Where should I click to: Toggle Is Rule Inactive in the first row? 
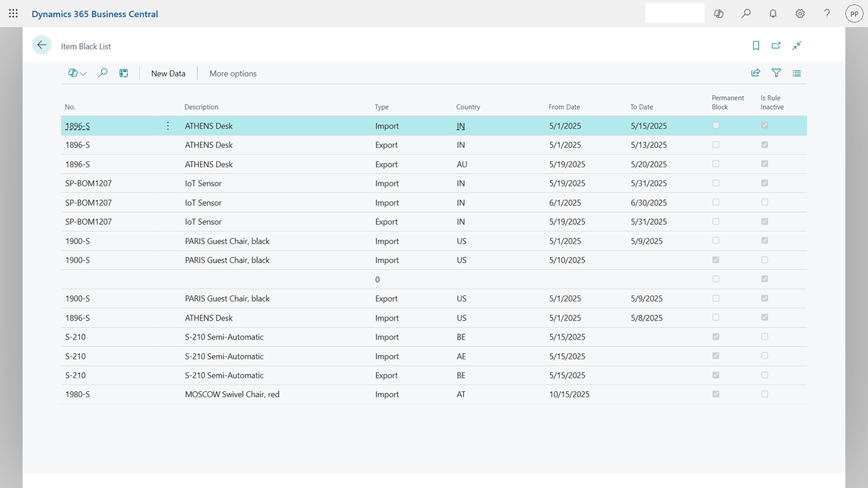pos(765,126)
